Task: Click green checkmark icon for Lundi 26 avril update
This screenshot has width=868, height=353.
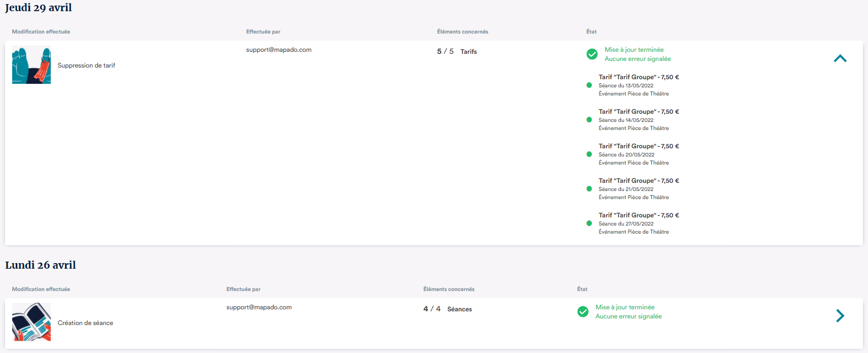Action: click(x=583, y=311)
